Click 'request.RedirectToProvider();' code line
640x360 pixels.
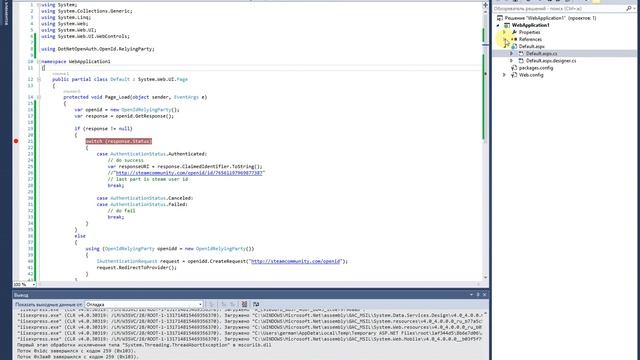(x=137, y=268)
